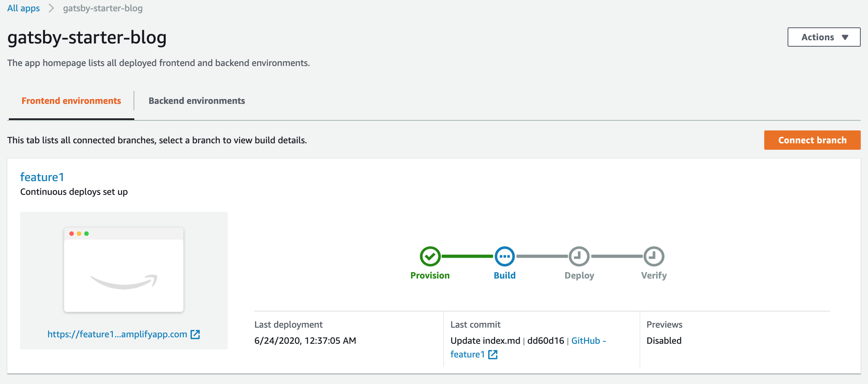The height and width of the screenshot is (384, 868).
Task: Click the breadcrumb chevron separator
Action: (x=51, y=8)
